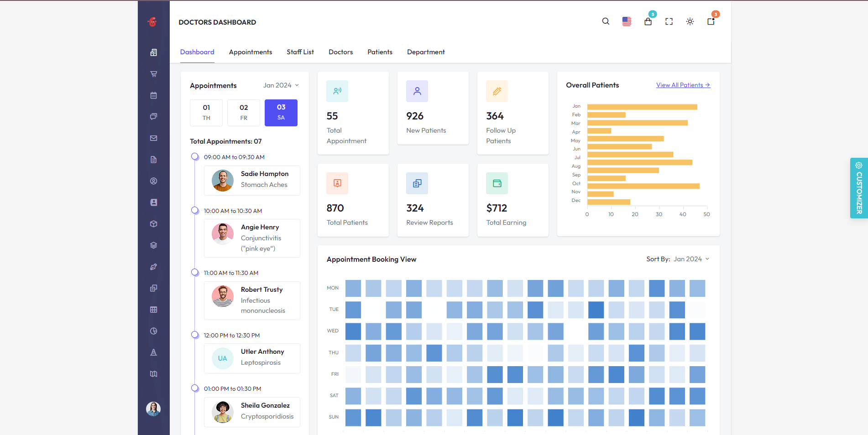Open the 3D box sidebar icon

click(x=153, y=224)
